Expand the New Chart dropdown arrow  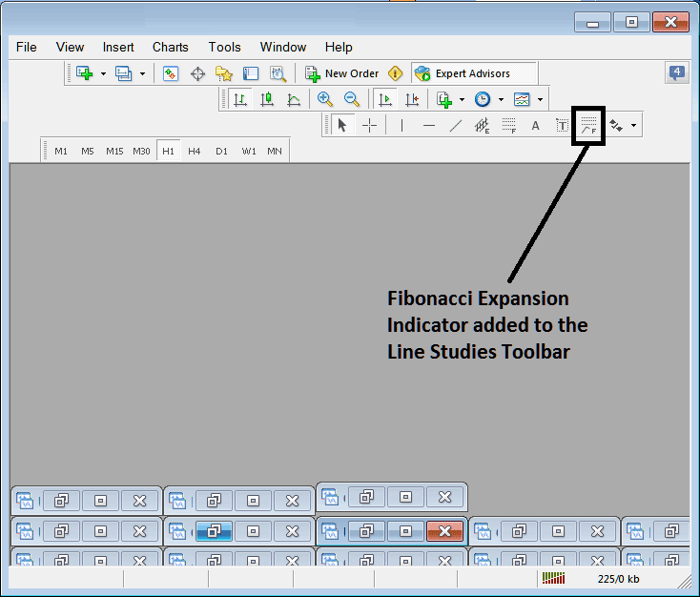click(103, 73)
